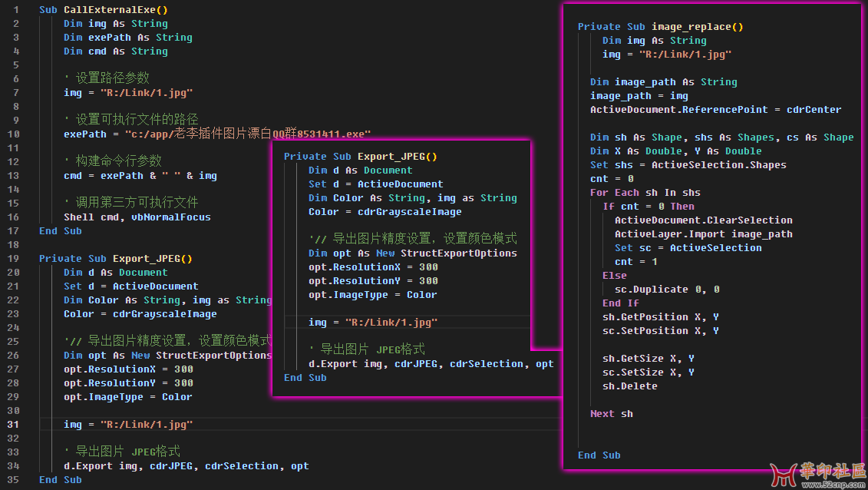Image resolution: width=868 pixels, height=490 pixels.
Task: Click 'd.Export img' statement on line 34
Action: [x=186, y=466]
